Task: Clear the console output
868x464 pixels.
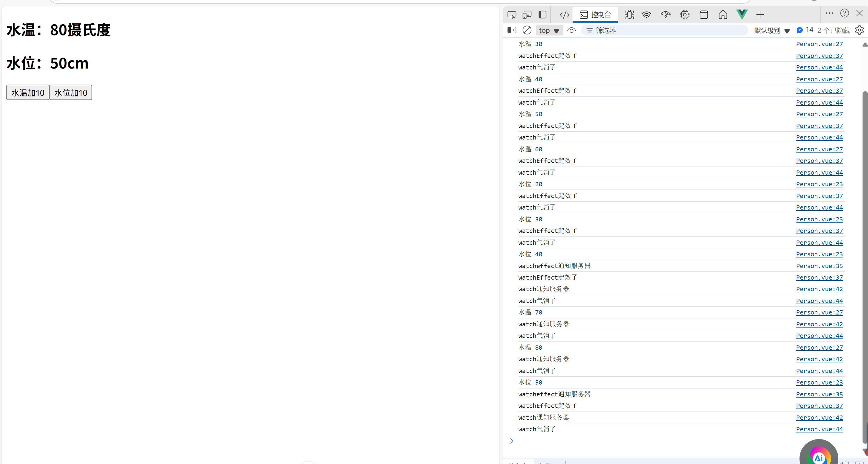Action: click(x=527, y=30)
